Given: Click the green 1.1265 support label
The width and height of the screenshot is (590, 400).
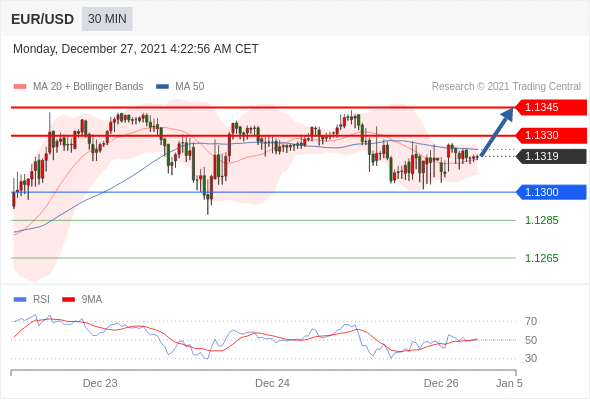Looking at the screenshot, I should pos(541,258).
